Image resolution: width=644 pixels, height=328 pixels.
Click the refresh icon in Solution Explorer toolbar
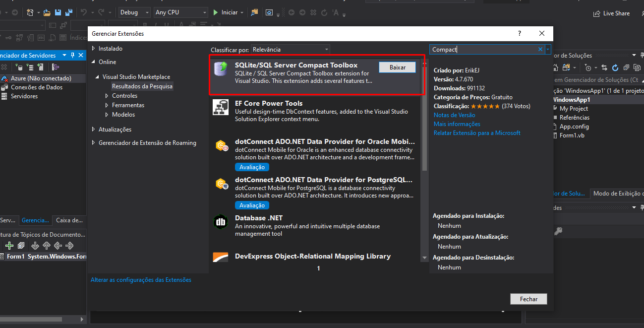coord(615,67)
